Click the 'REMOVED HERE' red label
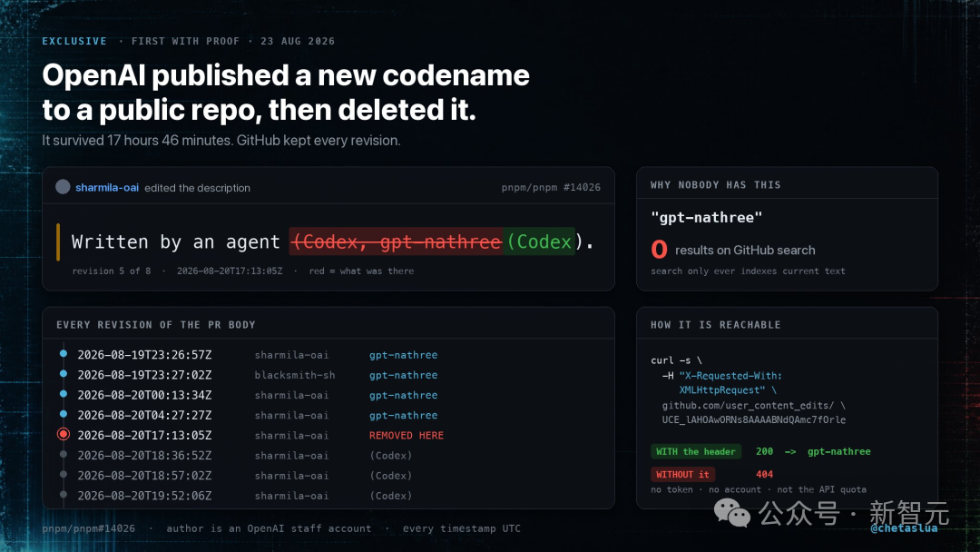The height and width of the screenshot is (552, 980). click(407, 435)
